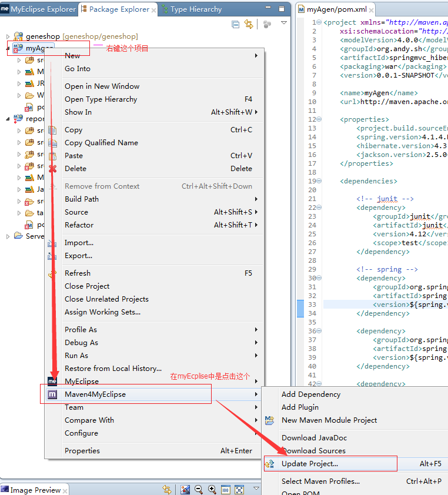Image resolution: width=448 pixels, height=495 pixels.
Task: Click Refresh in the context menu
Action: coord(161,273)
